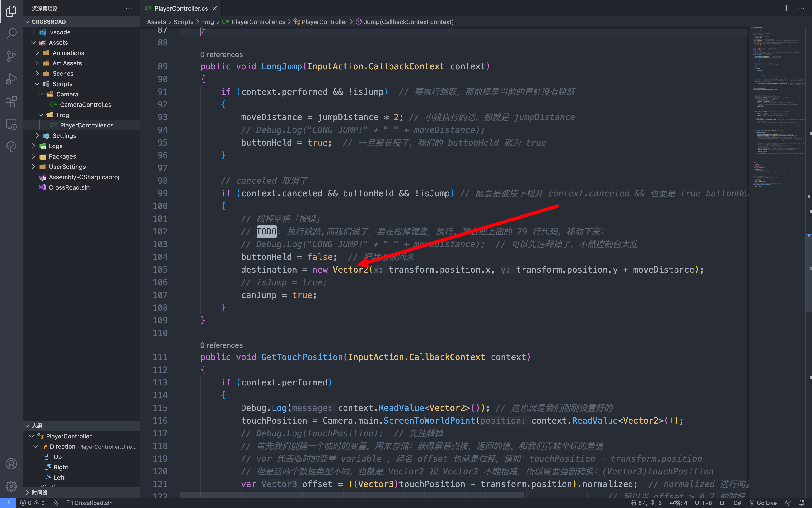Screen dimensions: 812x508
Task: Open the Accounts icon in activity bar
Action: point(11,464)
